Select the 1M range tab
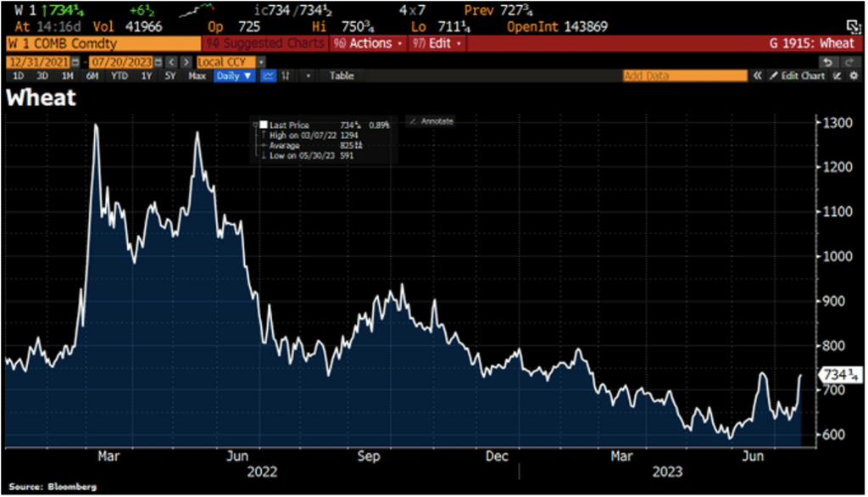 coord(68,76)
